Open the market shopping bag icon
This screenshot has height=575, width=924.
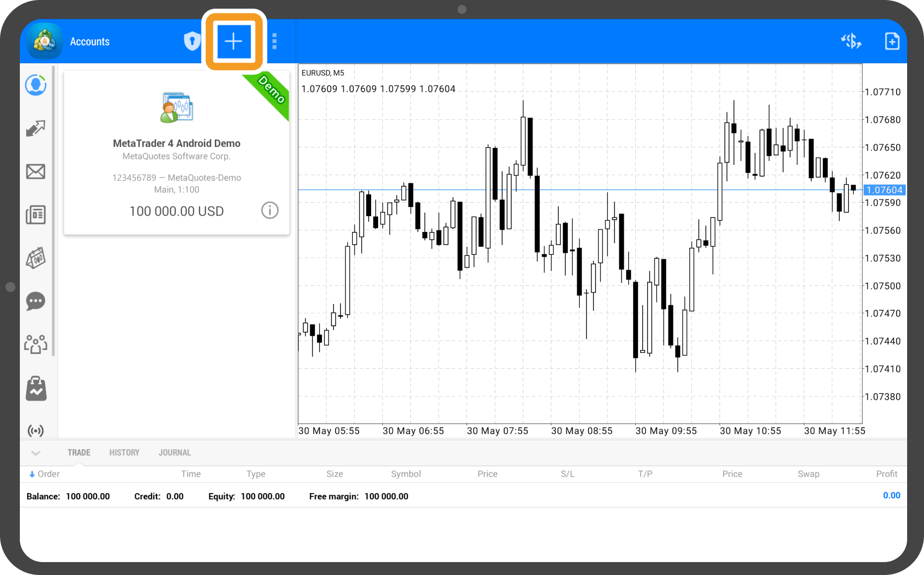point(36,388)
